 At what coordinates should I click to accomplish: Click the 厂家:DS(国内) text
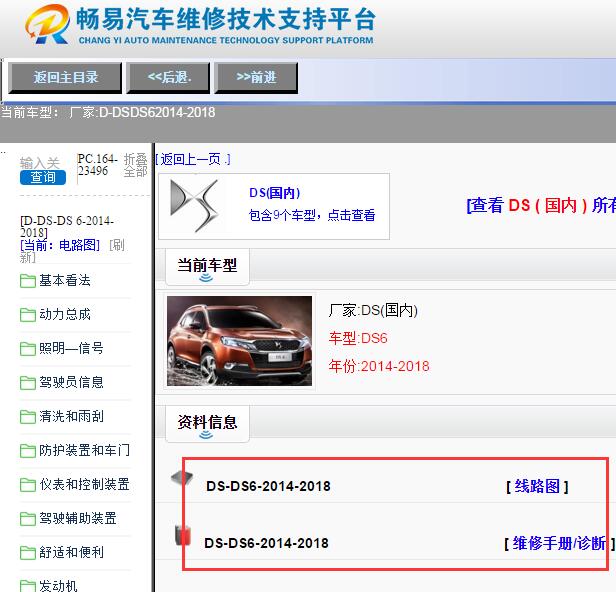tap(373, 310)
